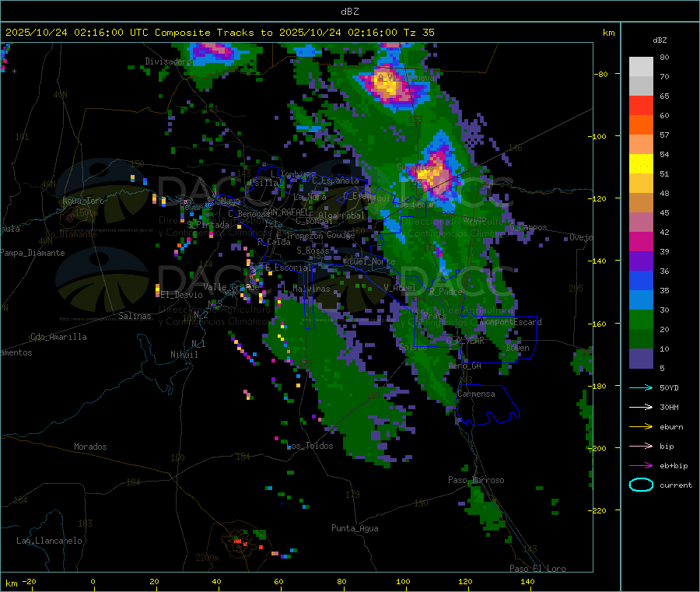The height and width of the screenshot is (592, 700).
Task: Click the 'Punta_Agua' map label
Action: (355, 528)
